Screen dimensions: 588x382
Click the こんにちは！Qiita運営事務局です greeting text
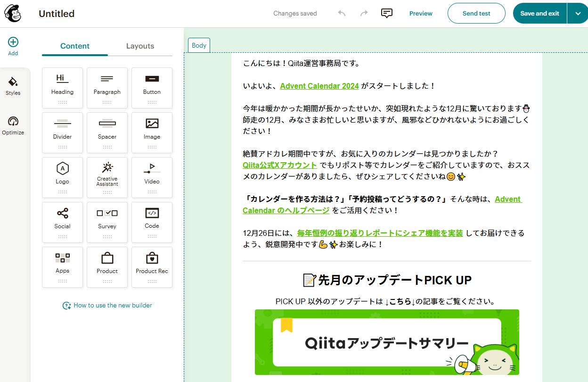point(302,63)
